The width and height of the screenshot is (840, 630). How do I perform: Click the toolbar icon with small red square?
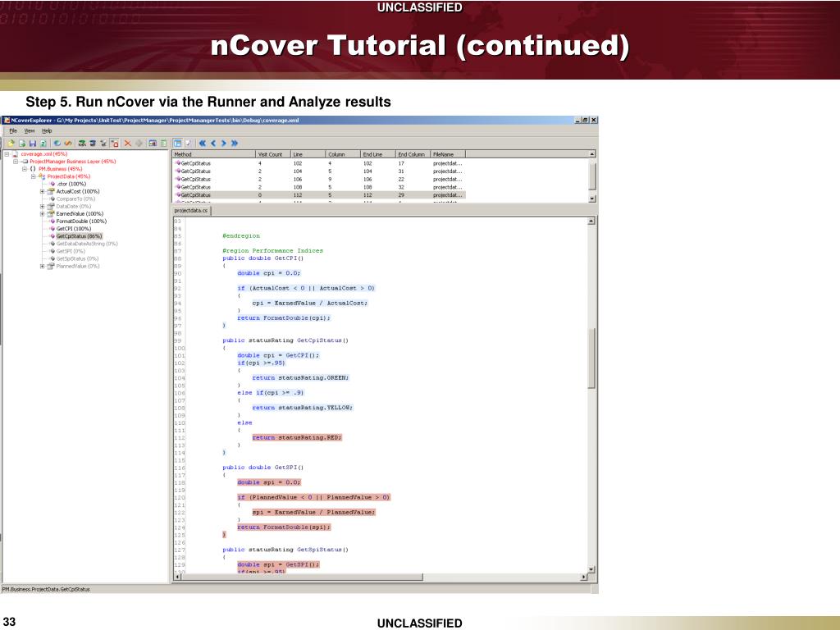pyautogui.click(x=115, y=143)
